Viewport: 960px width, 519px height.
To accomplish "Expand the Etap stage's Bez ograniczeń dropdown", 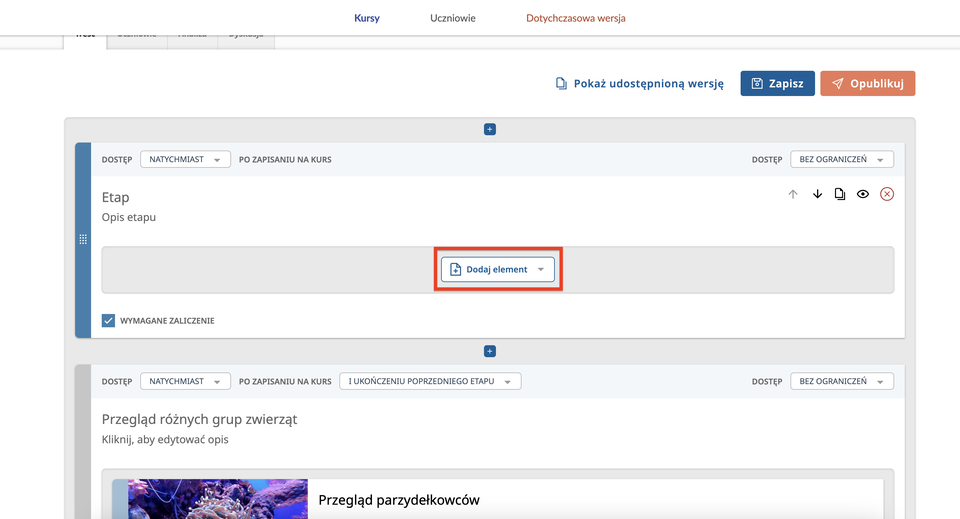I will click(841, 159).
